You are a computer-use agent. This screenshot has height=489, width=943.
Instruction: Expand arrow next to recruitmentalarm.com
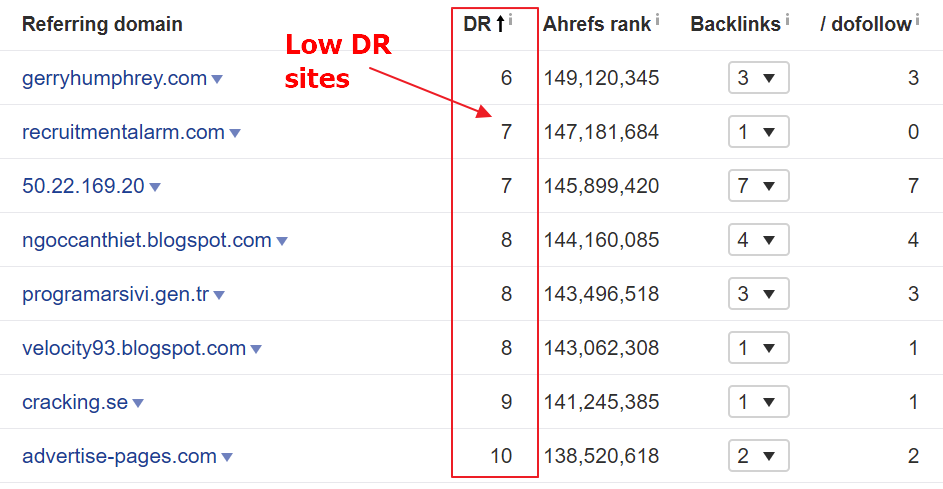click(235, 133)
